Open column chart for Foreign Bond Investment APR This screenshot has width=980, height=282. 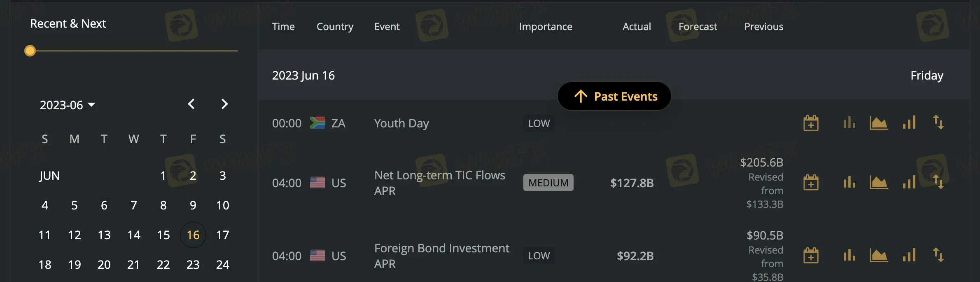[909, 255]
